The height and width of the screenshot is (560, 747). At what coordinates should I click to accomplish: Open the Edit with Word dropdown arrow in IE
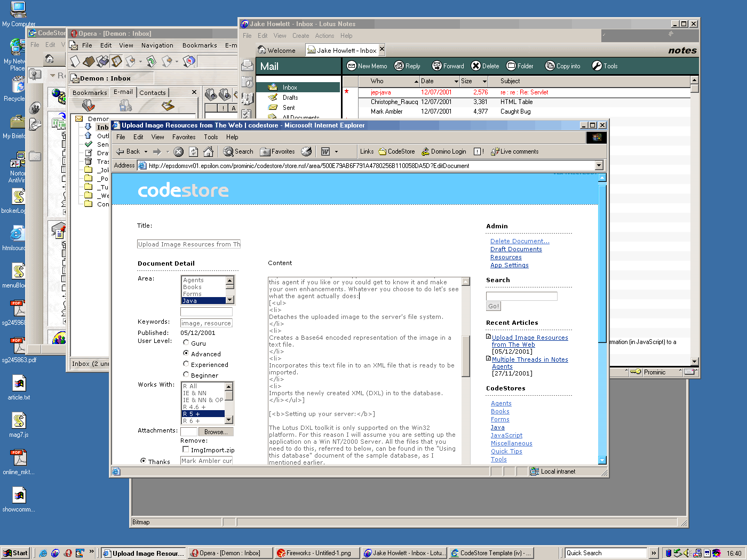[x=336, y=151]
